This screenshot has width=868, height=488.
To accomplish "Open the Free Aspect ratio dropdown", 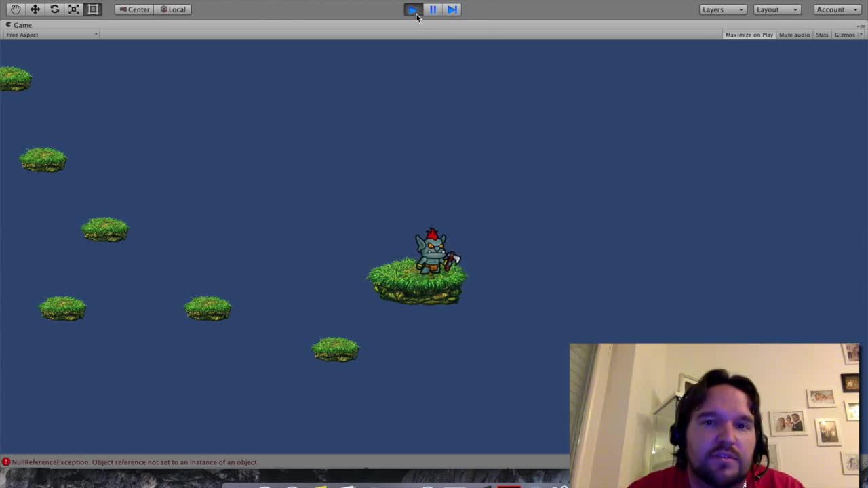I will coord(52,35).
